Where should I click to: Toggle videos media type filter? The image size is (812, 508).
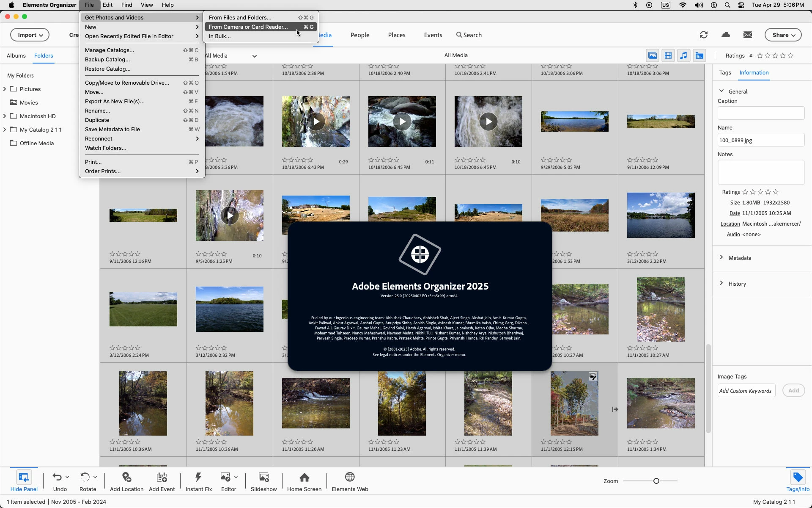668,55
